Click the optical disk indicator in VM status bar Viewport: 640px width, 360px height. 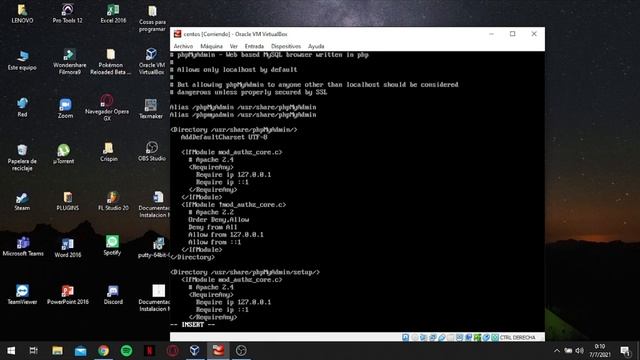tap(414, 337)
